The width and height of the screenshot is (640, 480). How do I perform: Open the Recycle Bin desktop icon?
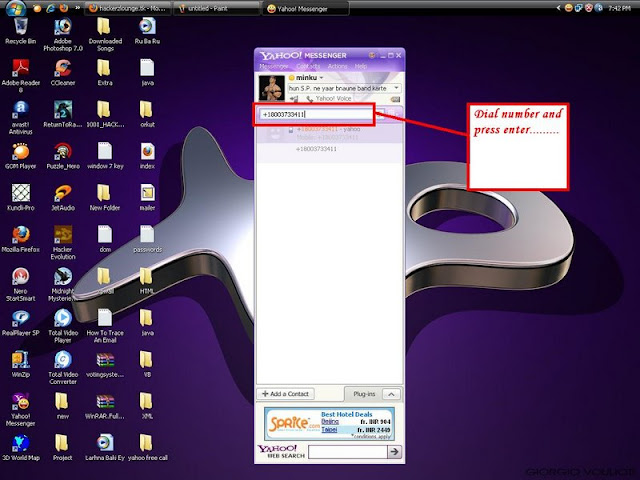(20, 31)
